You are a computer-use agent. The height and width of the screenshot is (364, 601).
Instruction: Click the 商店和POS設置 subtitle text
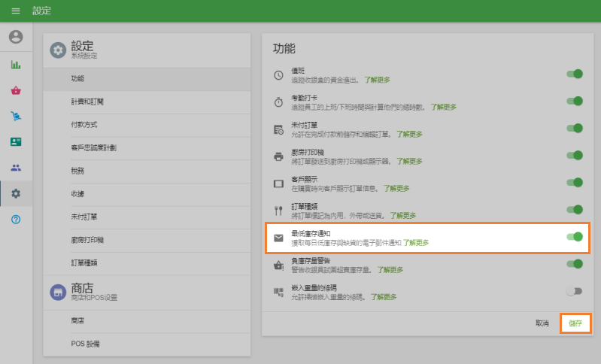(x=94, y=298)
